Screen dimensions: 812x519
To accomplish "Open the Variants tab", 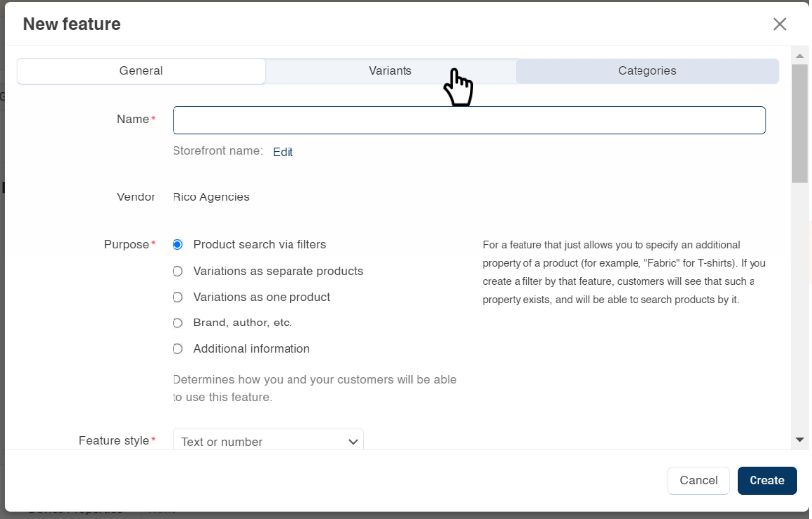I will pos(390,71).
